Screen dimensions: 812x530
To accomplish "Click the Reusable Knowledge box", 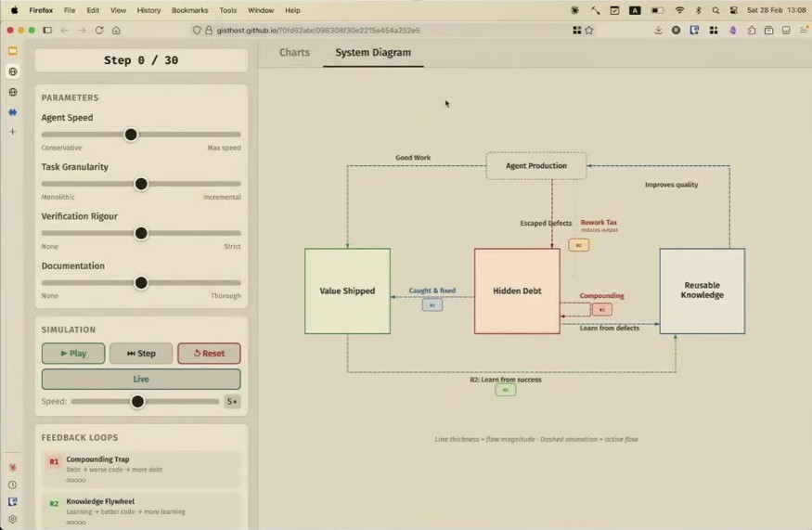I will [x=702, y=291].
